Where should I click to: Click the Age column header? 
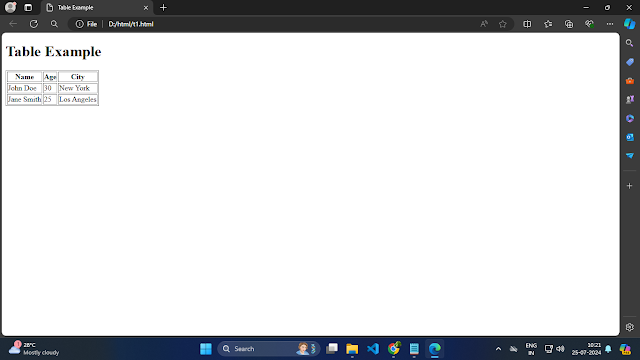tap(50, 77)
